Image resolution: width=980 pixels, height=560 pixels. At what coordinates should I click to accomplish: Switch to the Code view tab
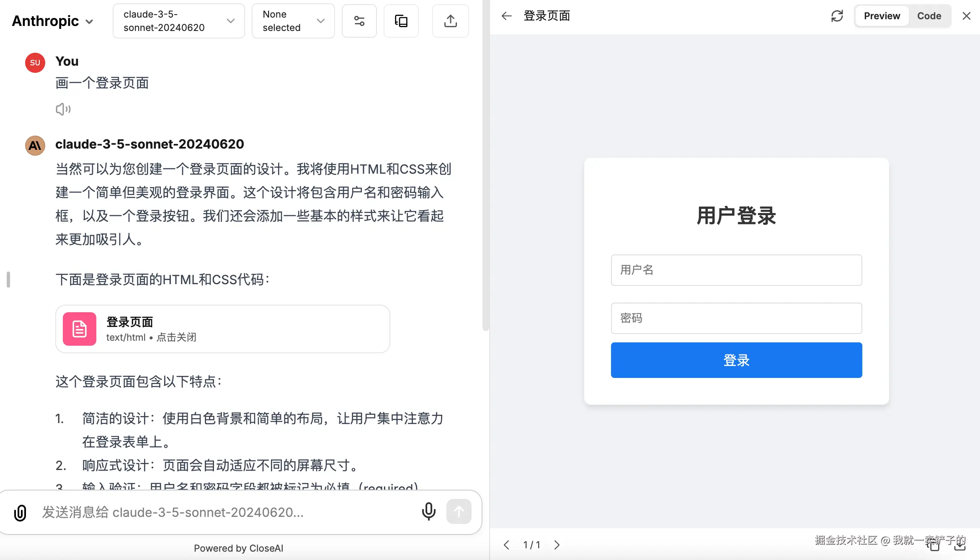(x=929, y=16)
